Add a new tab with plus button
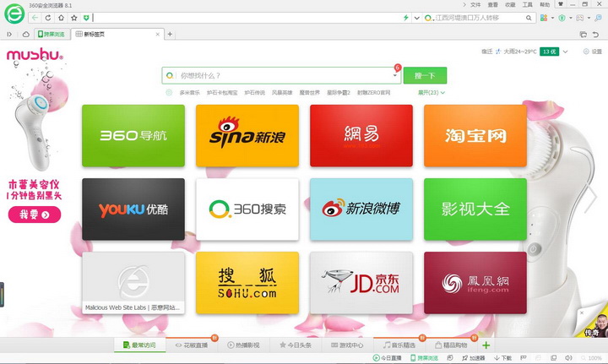This screenshot has width=608, height=364. (x=170, y=34)
